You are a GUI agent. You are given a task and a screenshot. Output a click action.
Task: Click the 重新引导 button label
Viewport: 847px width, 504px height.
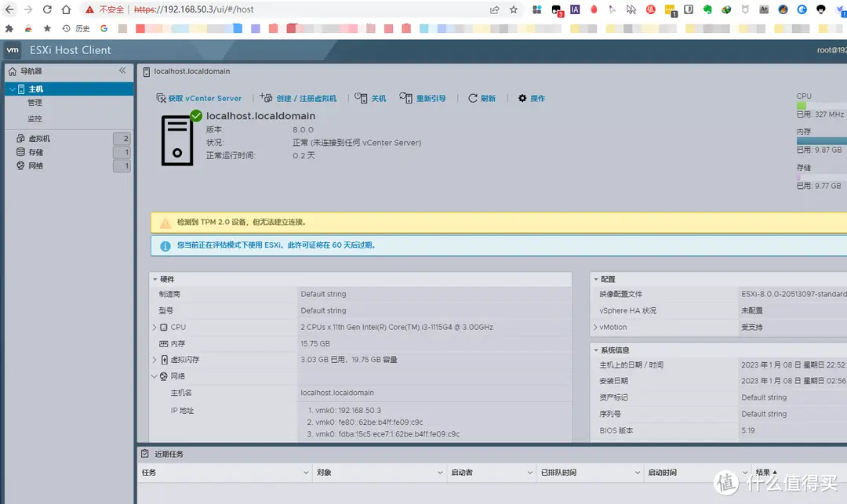(431, 98)
